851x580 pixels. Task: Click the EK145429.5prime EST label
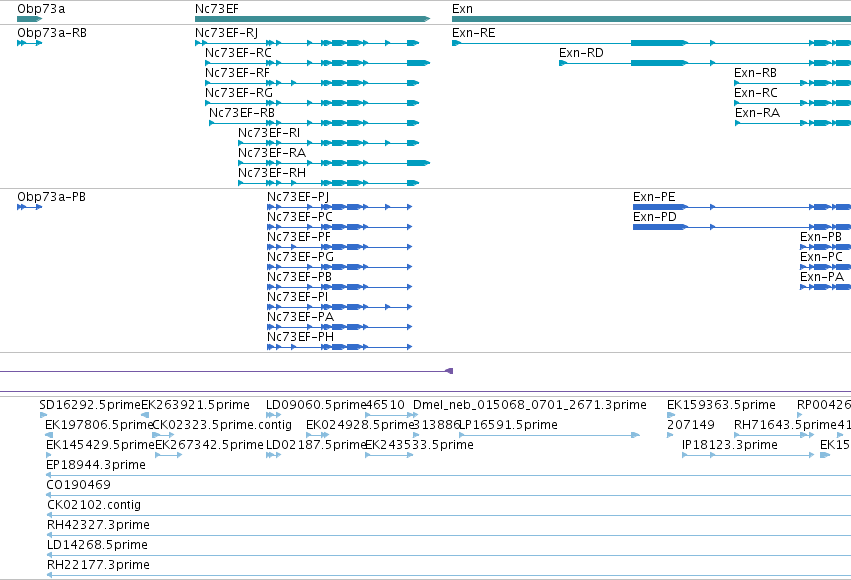[100, 445]
